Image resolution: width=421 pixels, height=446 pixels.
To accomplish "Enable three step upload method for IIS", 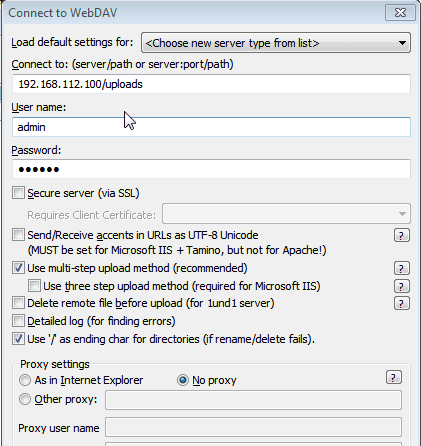I will (x=34, y=286).
